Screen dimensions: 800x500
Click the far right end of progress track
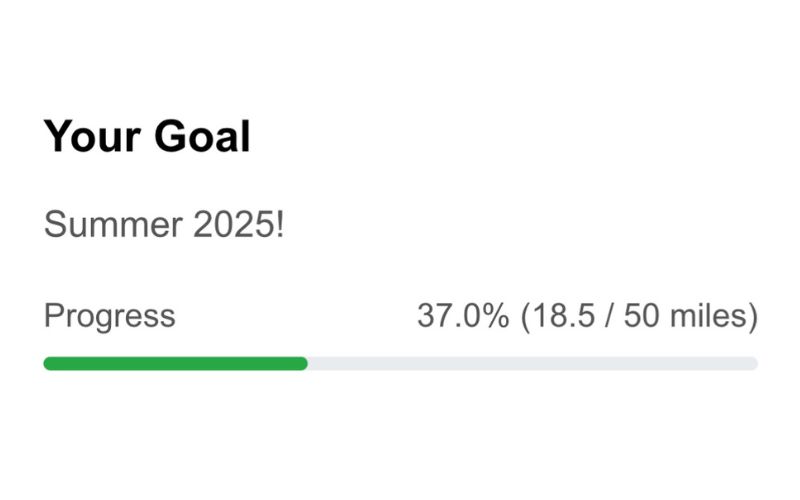753,363
